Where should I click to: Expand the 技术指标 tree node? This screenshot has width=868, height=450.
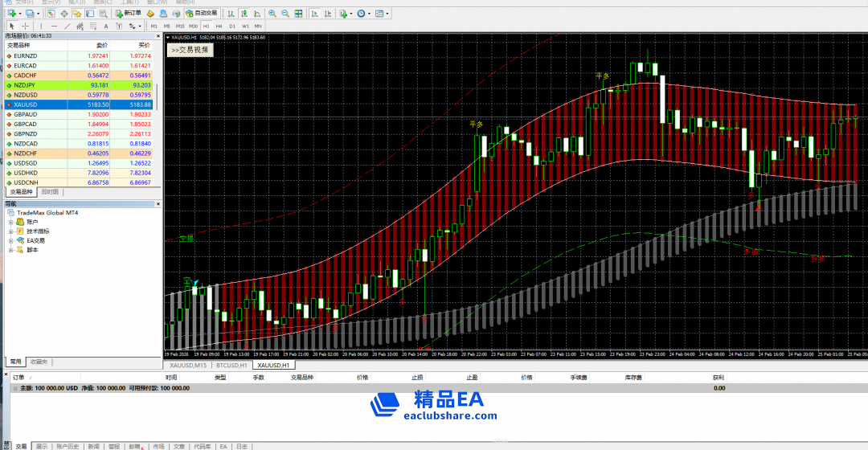[x=11, y=231]
